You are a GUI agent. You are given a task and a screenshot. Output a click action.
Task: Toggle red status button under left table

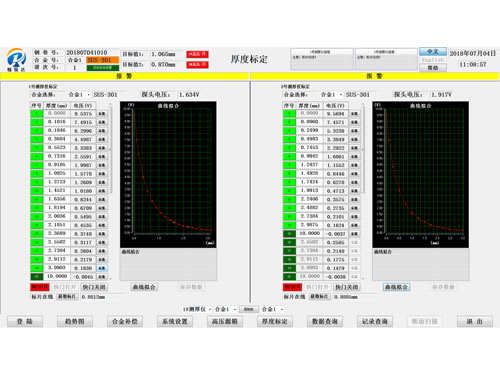[x=40, y=287]
